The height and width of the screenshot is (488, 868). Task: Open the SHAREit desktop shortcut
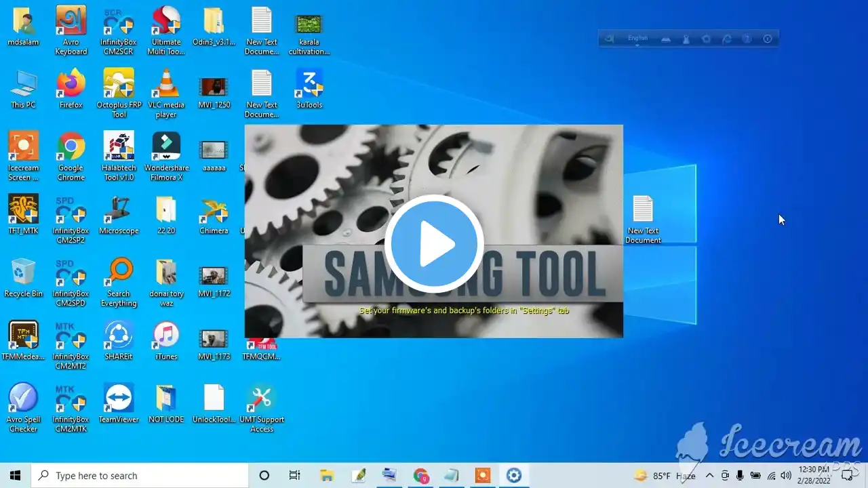pos(119,341)
